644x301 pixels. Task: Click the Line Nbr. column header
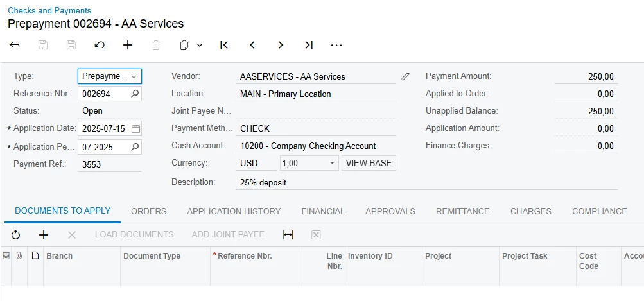coord(323,266)
